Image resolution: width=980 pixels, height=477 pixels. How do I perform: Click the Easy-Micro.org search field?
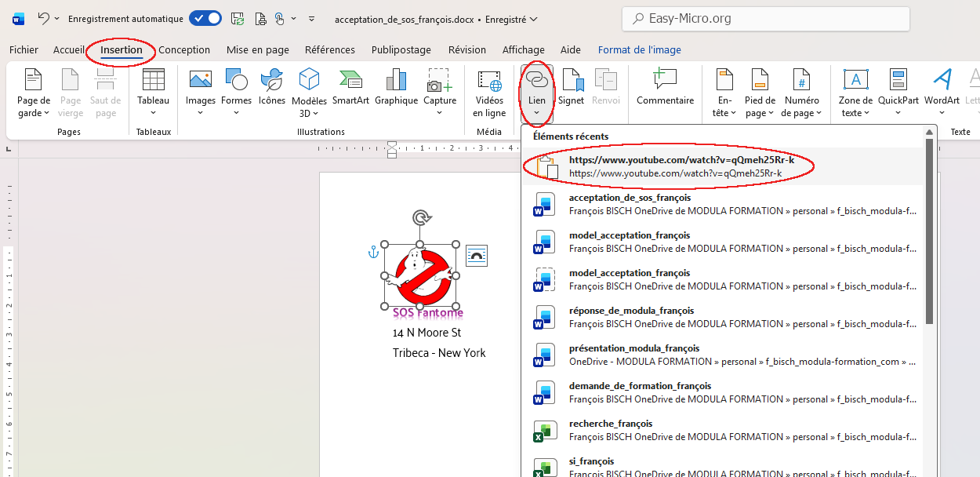(x=765, y=19)
